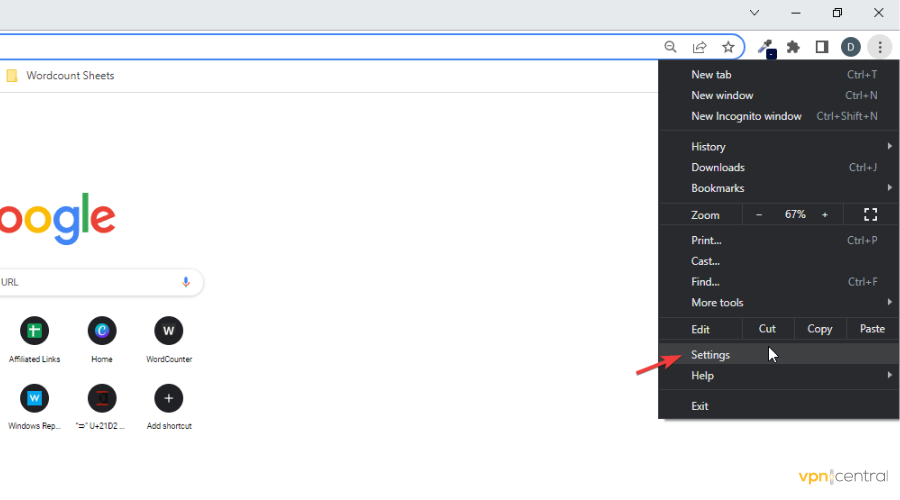Click the Copy button in Edit row
Image resolution: width=900 pixels, height=500 pixels.
click(820, 329)
